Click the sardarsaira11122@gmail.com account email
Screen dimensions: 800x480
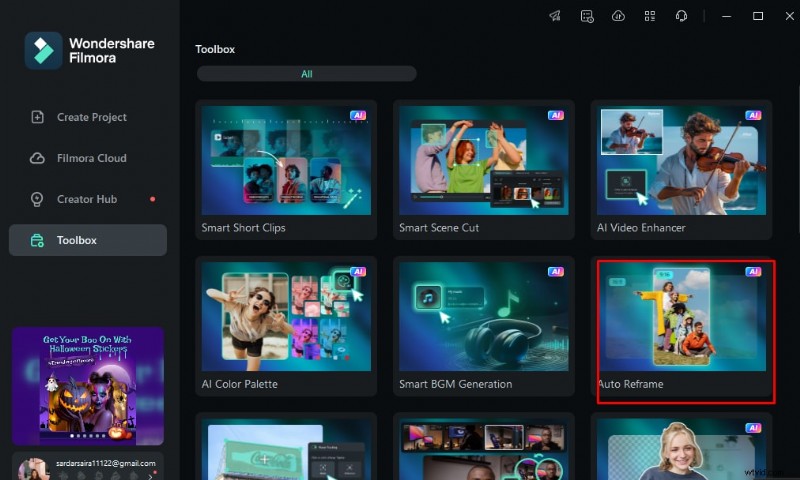106,463
